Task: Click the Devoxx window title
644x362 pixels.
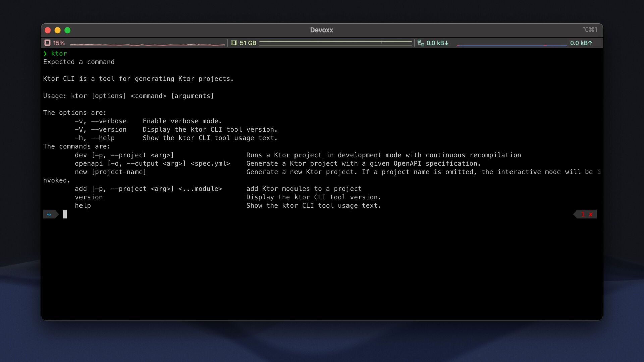Action: pyautogui.click(x=321, y=30)
